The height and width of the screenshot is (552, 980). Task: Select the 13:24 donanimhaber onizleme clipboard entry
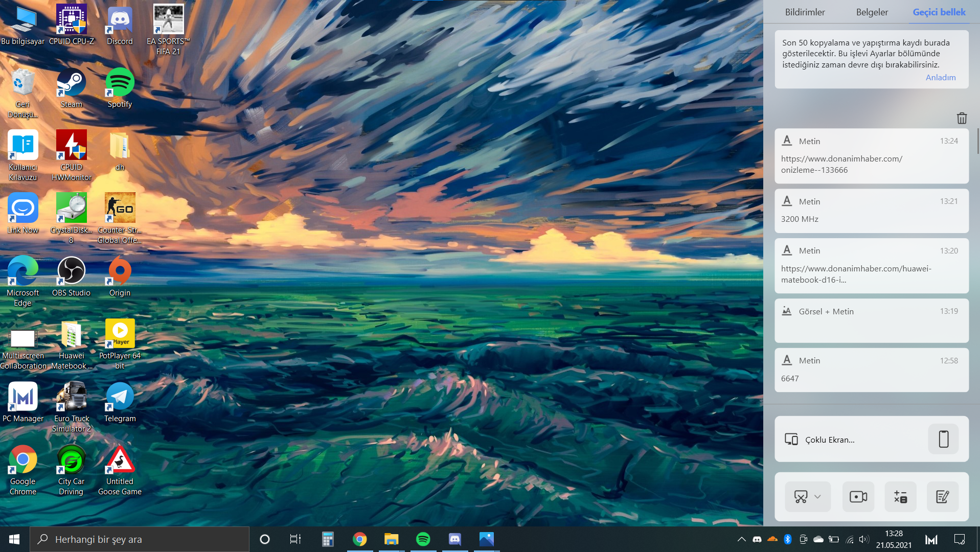pyautogui.click(x=872, y=156)
